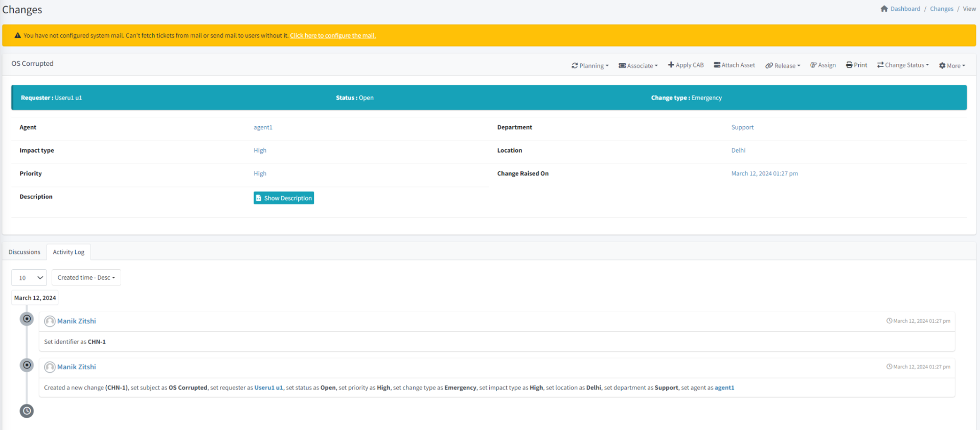Viewport: 980px width, 430px height.
Task: Click the document icon in Show Description
Action: coord(259,198)
